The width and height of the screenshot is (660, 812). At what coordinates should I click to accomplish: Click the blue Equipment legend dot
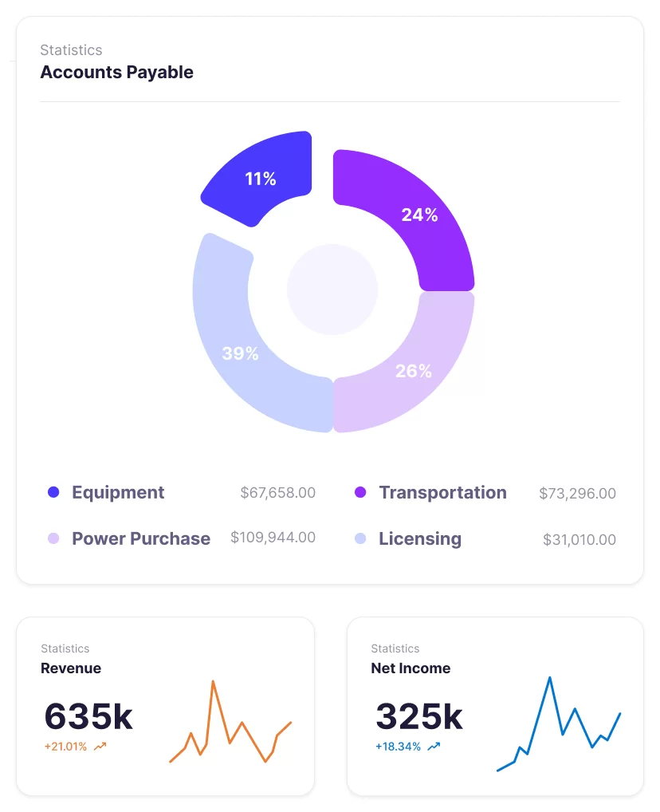(53, 492)
